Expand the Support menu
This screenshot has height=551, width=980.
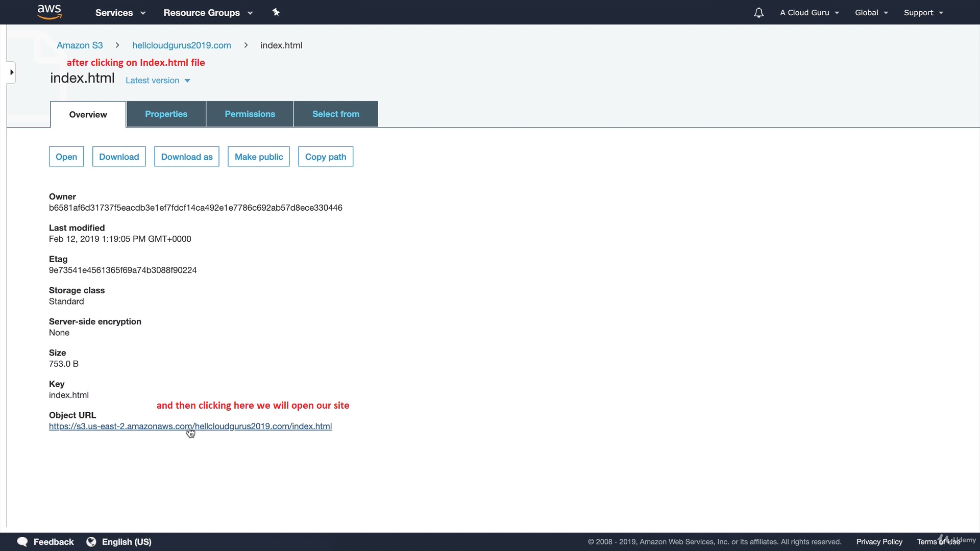(923, 13)
